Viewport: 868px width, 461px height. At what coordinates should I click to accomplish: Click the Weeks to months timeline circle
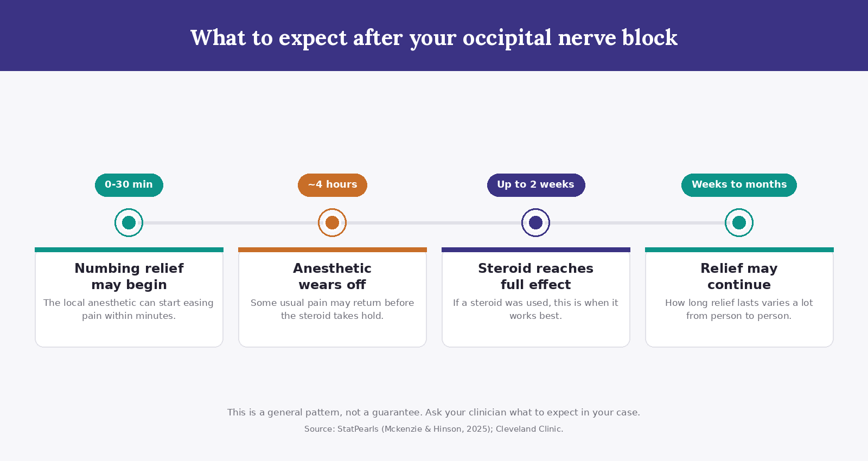click(x=739, y=222)
